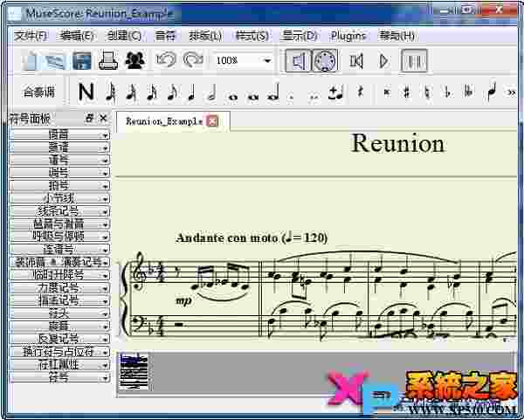
Task: Expand the 呼吸与停顿 palette
Action: tap(59, 237)
